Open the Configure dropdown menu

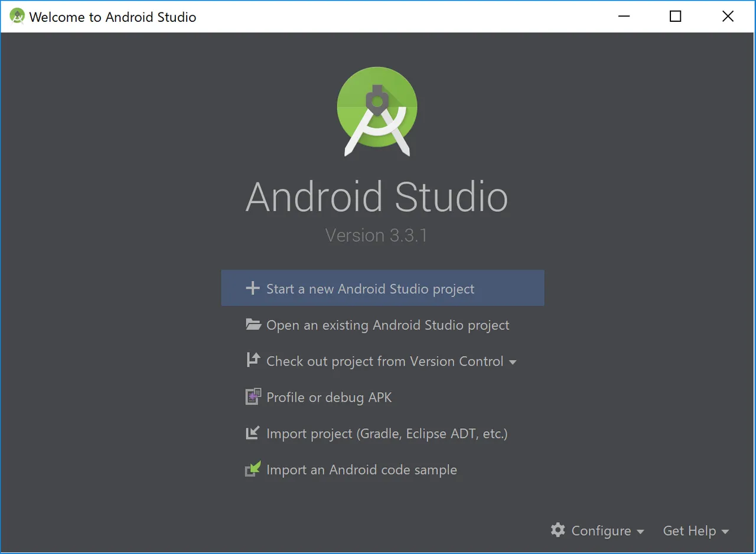597,530
